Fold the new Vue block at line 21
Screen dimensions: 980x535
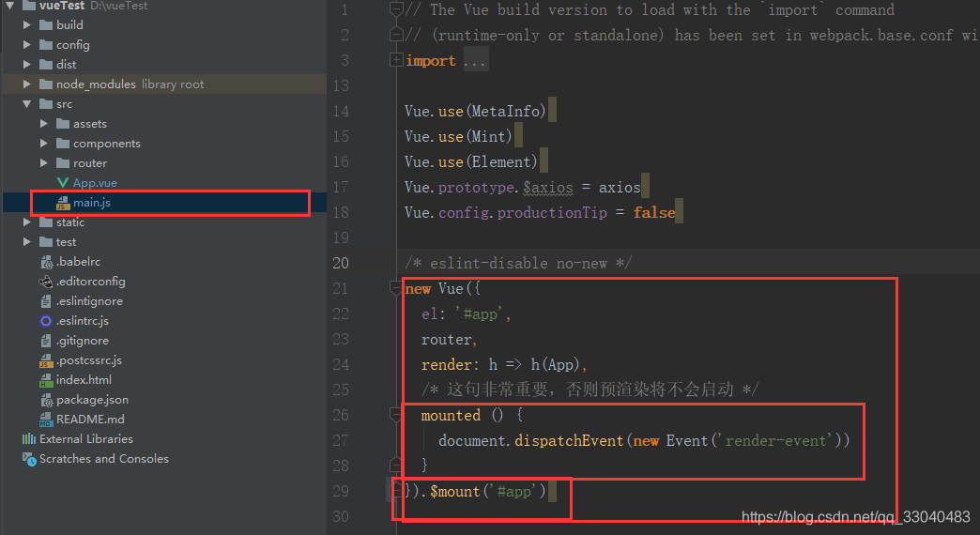click(x=395, y=287)
